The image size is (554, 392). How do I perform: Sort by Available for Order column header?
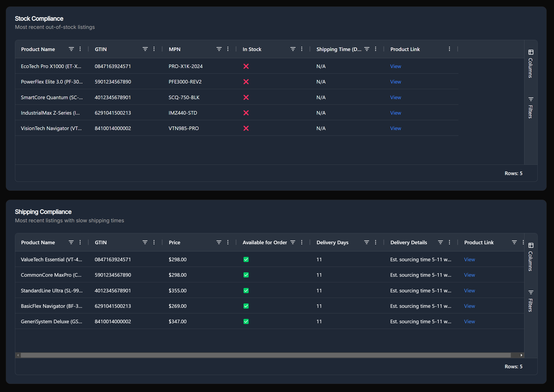click(x=265, y=242)
